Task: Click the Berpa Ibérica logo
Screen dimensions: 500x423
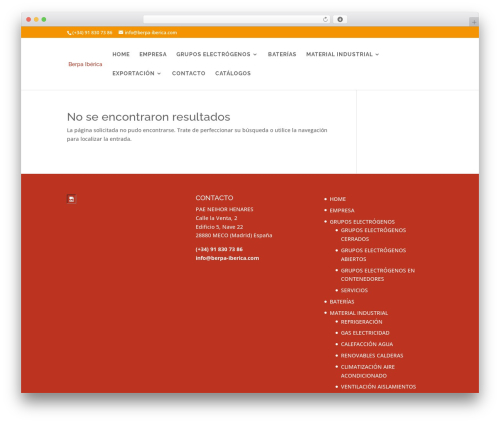Action: pos(85,64)
